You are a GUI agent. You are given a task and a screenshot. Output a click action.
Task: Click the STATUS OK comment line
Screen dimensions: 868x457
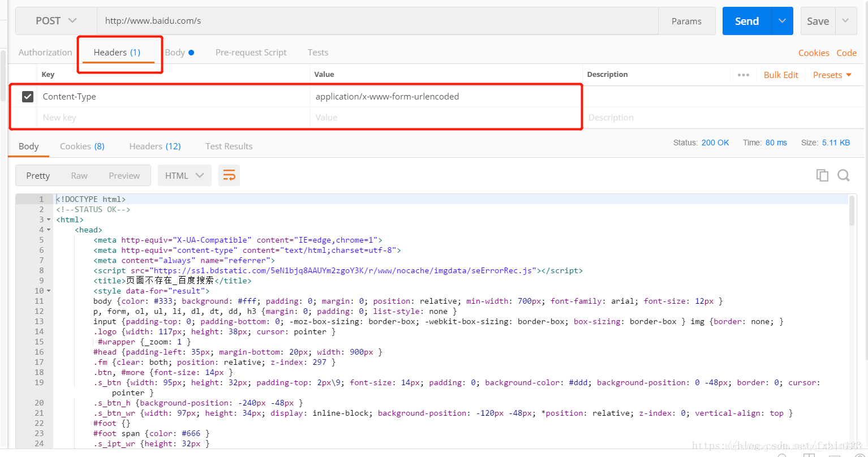93,209
